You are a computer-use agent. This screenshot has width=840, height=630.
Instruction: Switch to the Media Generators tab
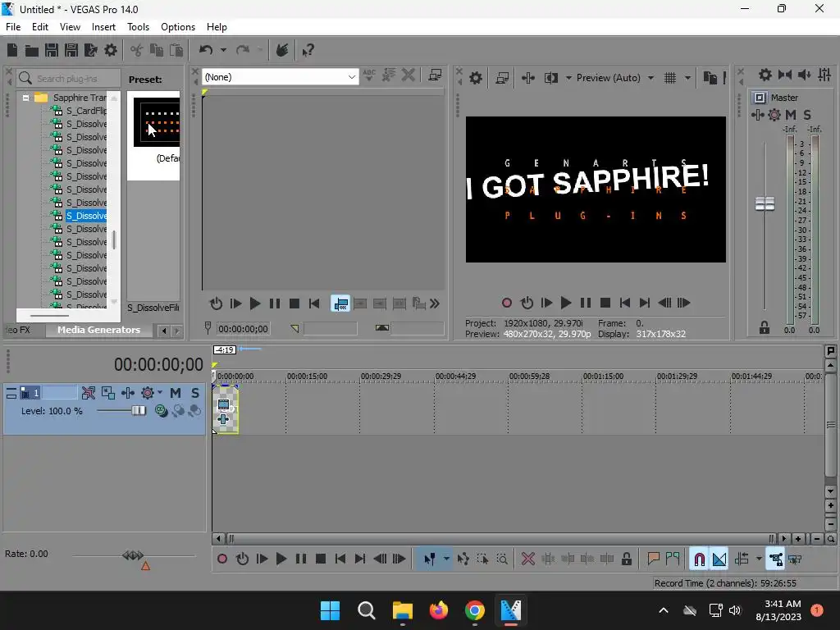98,330
